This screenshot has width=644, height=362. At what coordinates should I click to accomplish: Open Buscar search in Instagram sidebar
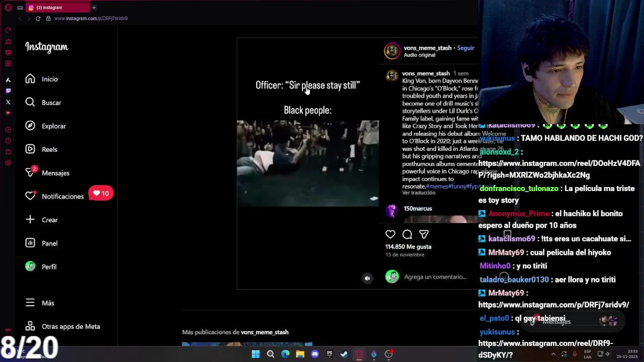coord(43,103)
